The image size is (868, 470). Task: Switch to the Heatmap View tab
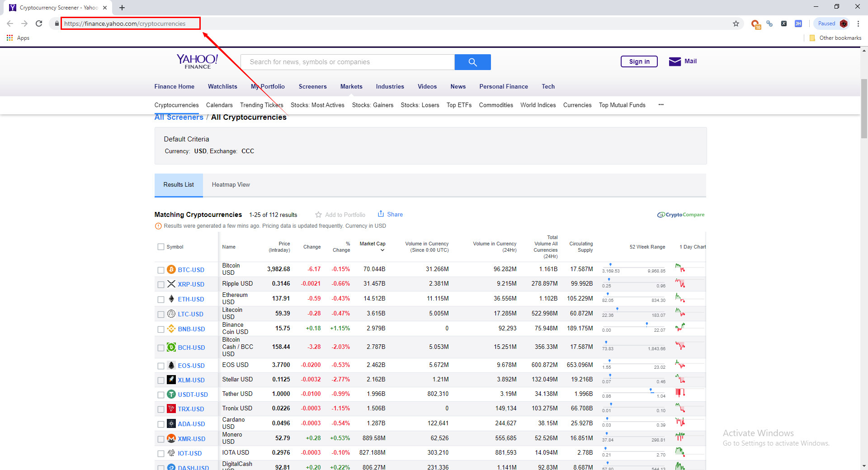pyautogui.click(x=231, y=184)
